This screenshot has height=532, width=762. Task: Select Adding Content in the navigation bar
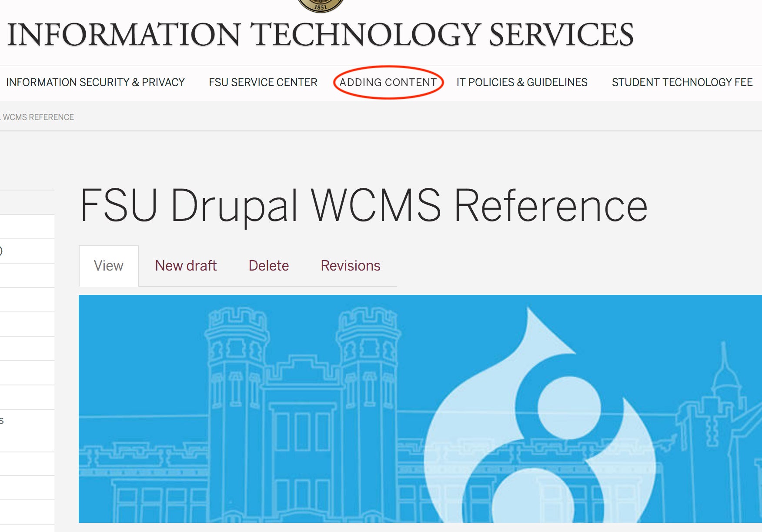(x=388, y=82)
